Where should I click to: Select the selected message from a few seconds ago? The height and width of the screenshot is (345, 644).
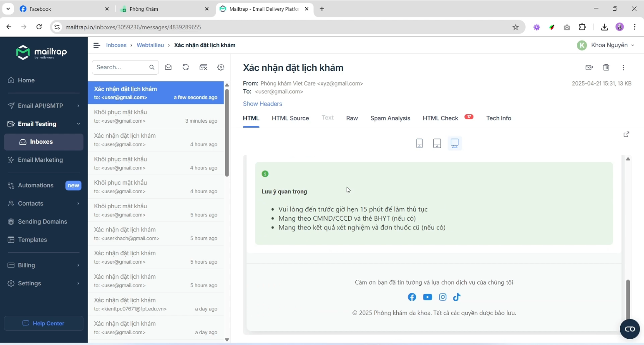(156, 93)
